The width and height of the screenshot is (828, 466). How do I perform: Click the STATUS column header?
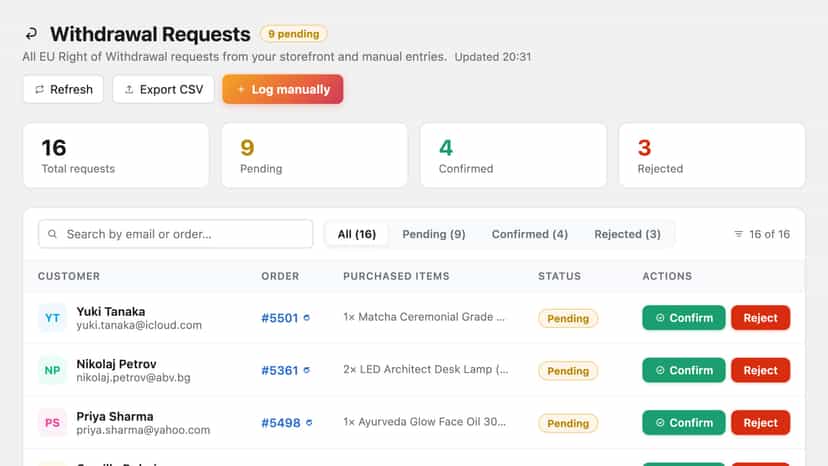point(560,276)
